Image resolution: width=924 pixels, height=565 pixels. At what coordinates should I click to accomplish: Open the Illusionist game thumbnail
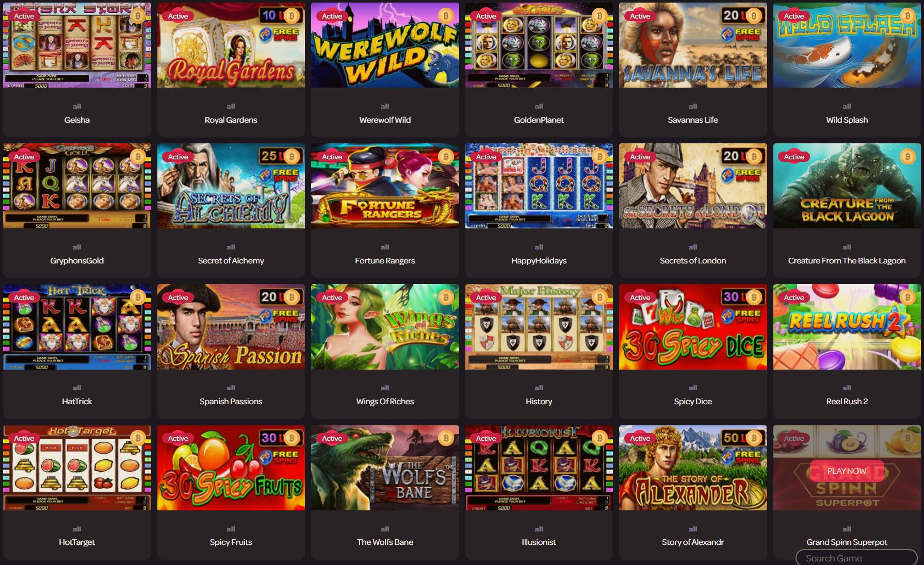coord(539,468)
